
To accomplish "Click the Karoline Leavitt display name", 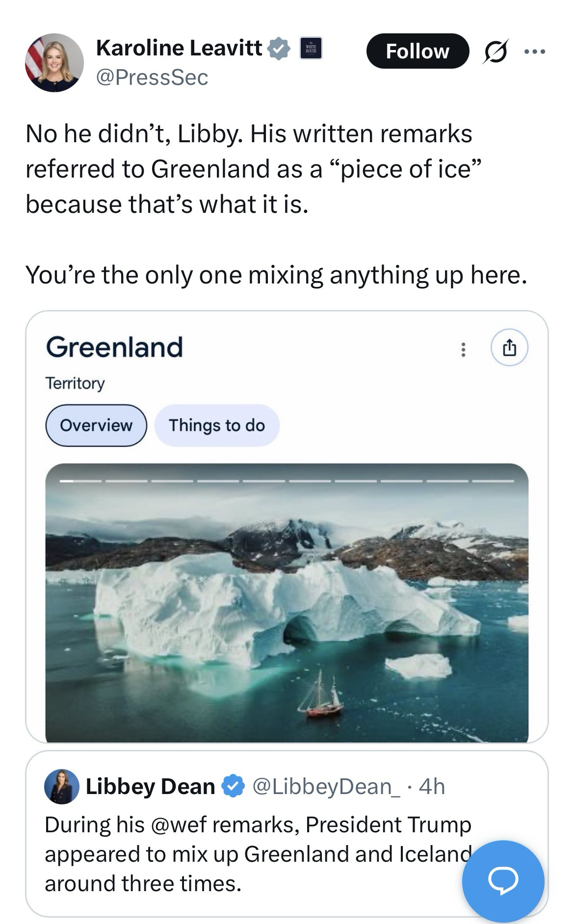I will 179,48.
